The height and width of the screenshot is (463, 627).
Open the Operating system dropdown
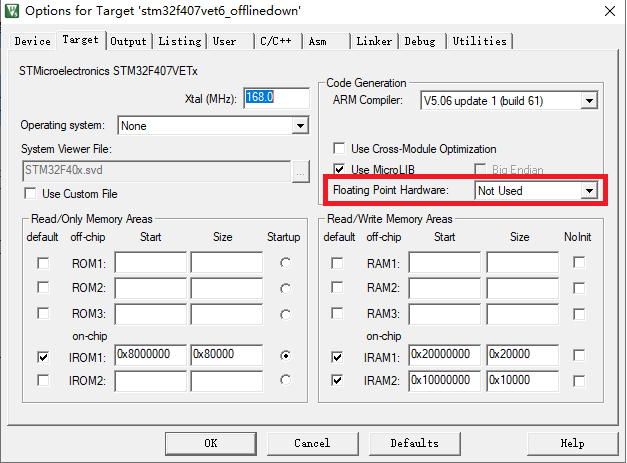click(x=299, y=126)
